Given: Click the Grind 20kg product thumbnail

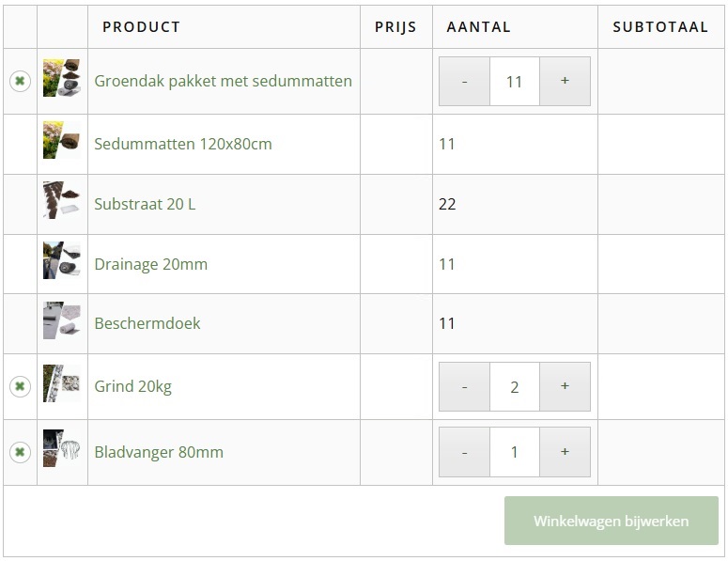Looking at the screenshot, I should tap(62, 385).
